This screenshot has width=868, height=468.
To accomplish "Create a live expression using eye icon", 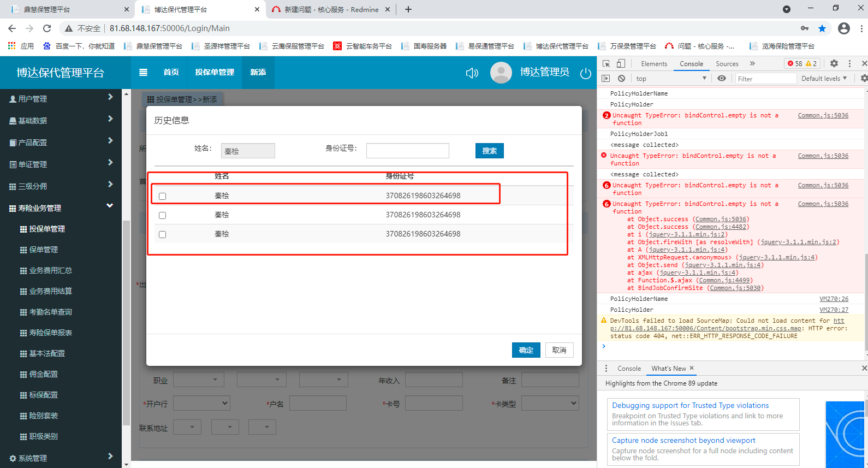I will tap(722, 79).
